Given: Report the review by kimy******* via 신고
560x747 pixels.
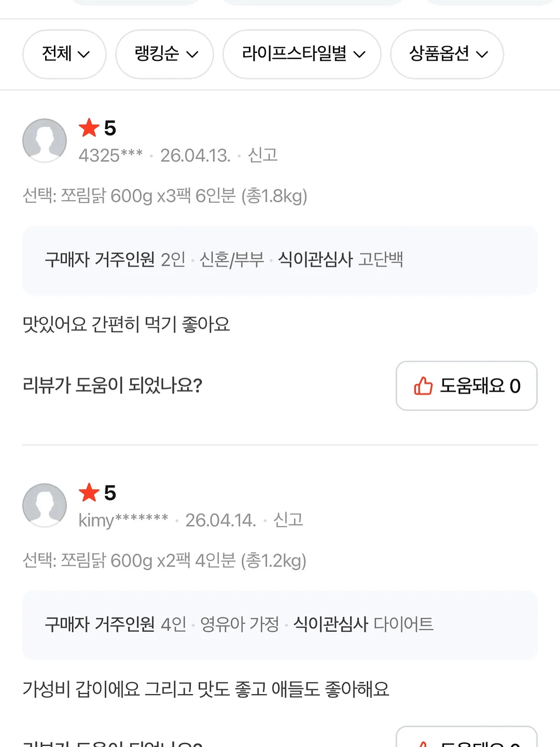Looking at the screenshot, I should point(288,519).
